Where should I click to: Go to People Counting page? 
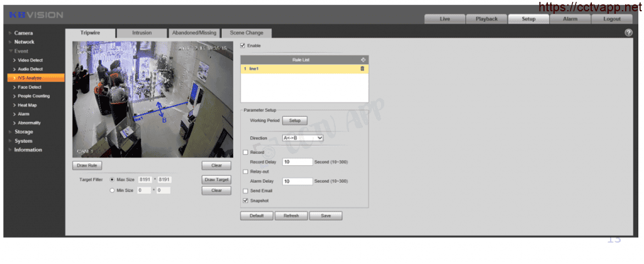34,96
